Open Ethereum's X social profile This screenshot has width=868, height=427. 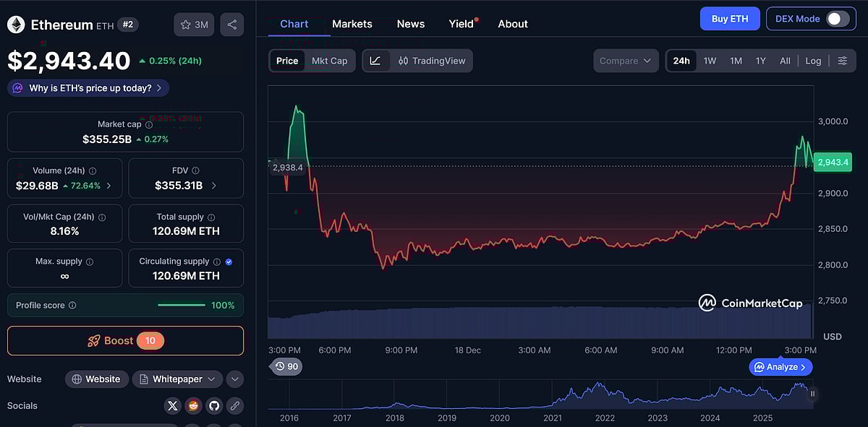pyautogui.click(x=172, y=405)
